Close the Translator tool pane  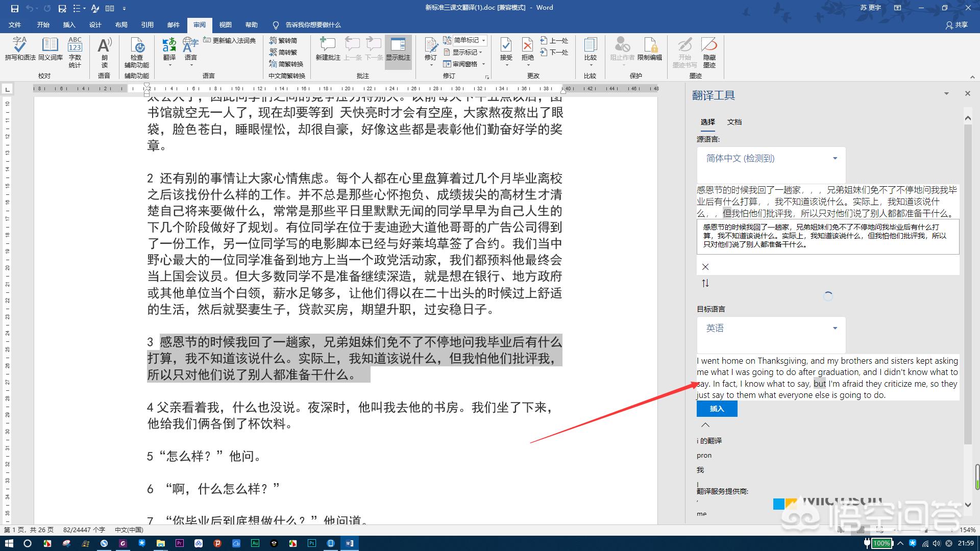click(x=967, y=94)
